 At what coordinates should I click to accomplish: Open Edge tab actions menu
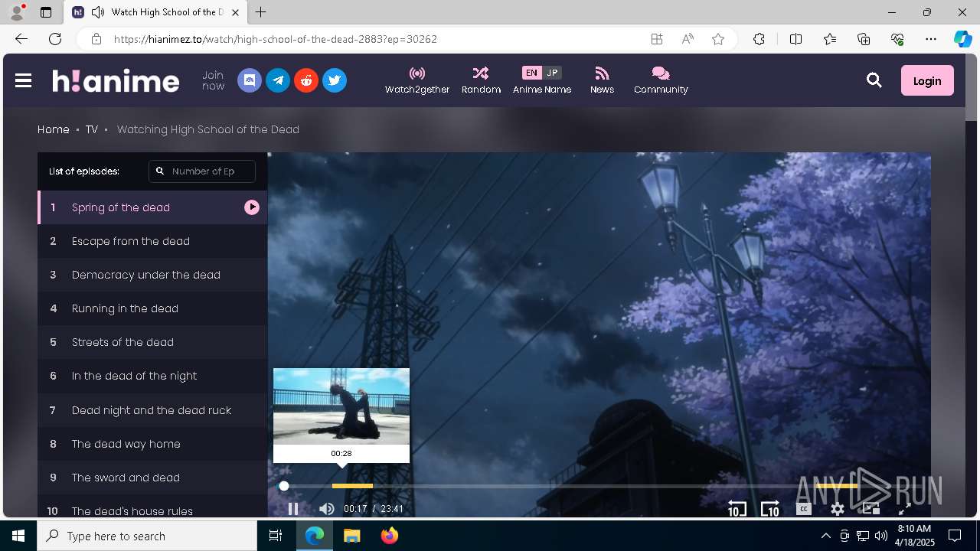(x=46, y=12)
